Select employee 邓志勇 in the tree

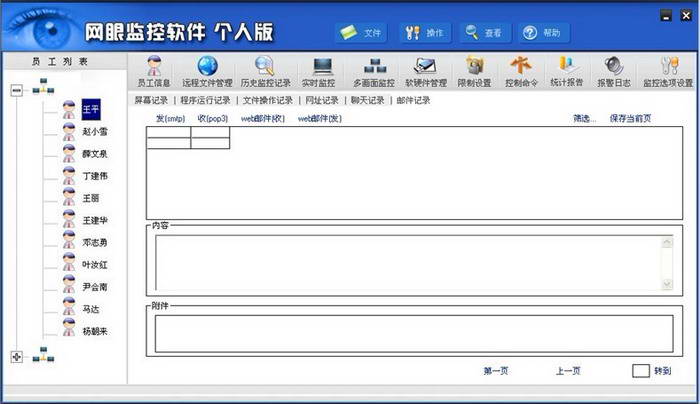(95, 242)
